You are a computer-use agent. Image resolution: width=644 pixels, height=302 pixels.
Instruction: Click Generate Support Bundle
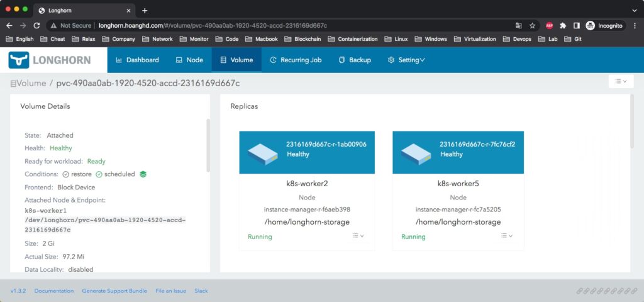pos(114,291)
